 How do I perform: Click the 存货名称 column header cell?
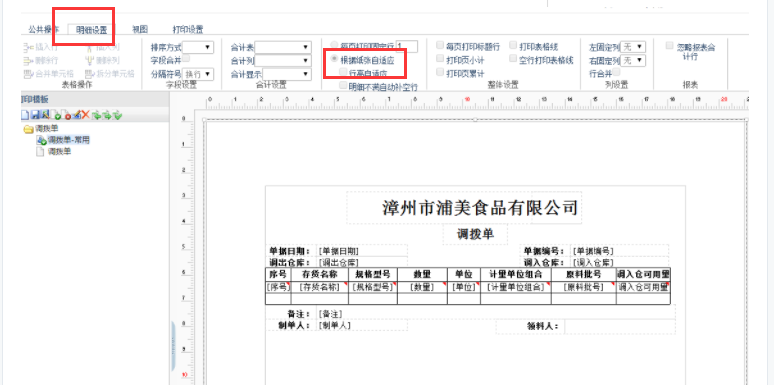pyautogui.click(x=319, y=274)
